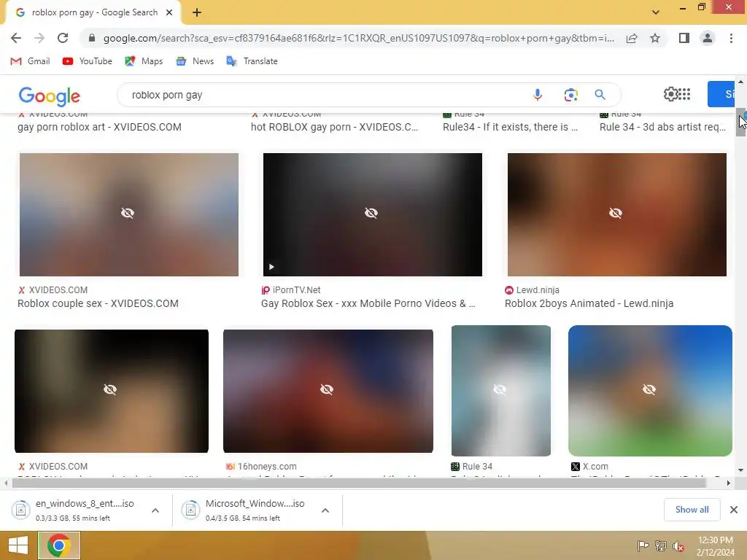
Task: Open the Gmail bookmark
Action: coord(30,61)
